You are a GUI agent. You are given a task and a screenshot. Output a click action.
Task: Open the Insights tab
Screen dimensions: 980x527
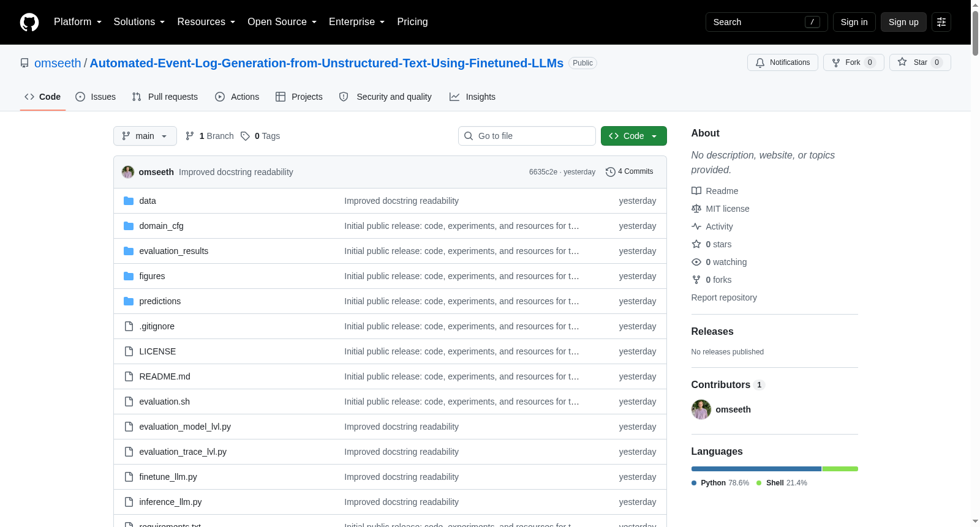[x=472, y=97]
